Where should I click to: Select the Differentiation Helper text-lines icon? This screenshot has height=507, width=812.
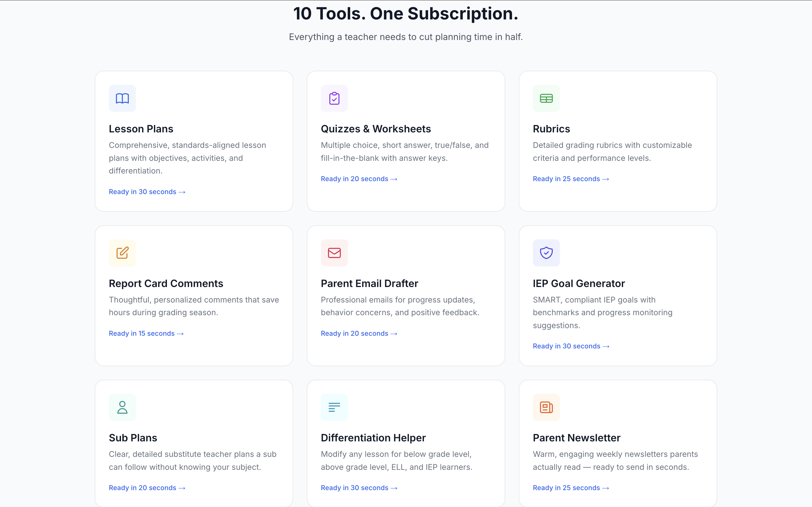point(334,407)
